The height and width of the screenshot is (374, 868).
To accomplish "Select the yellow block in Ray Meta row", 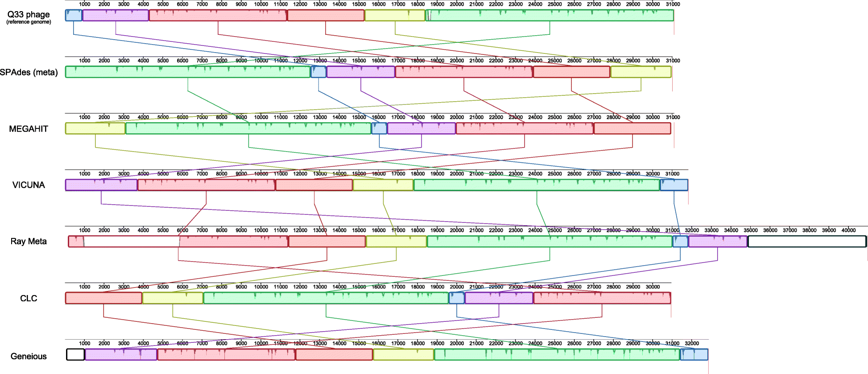I will [x=397, y=242].
